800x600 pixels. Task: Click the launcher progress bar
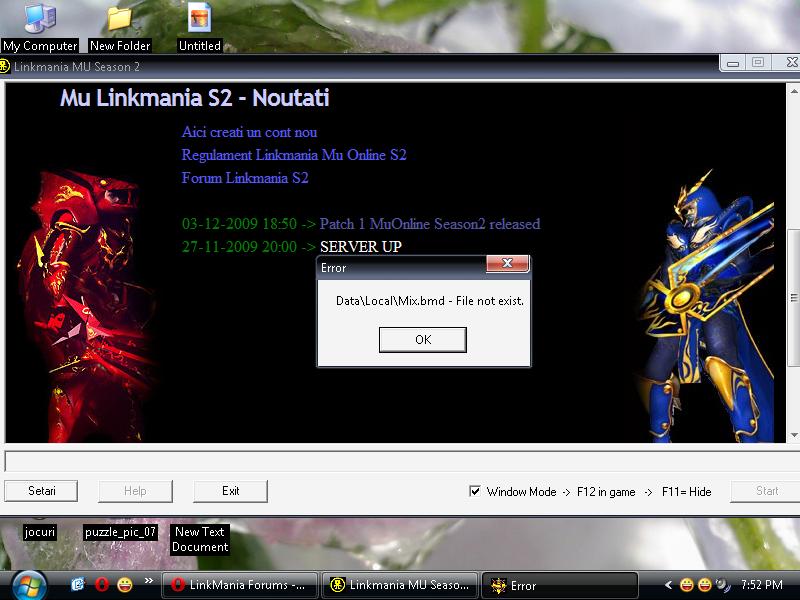tap(402, 461)
